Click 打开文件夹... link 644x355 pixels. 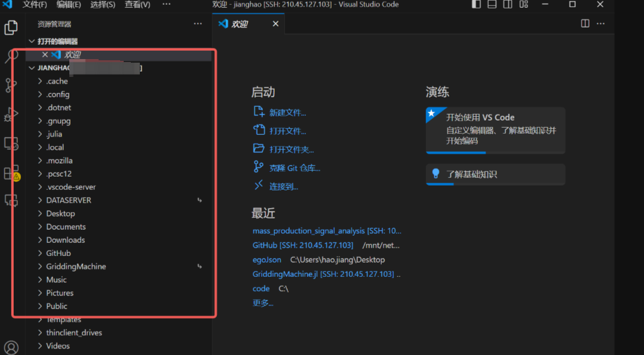(292, 150)
